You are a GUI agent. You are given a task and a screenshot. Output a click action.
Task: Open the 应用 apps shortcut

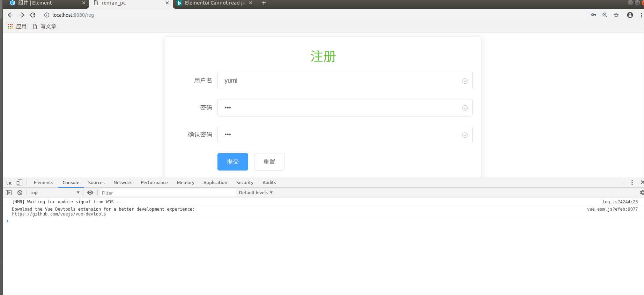coord(17,27)
